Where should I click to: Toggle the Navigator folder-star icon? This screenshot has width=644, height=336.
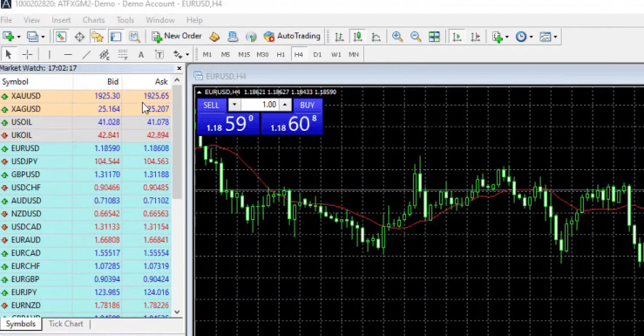(x=98, y=37)
